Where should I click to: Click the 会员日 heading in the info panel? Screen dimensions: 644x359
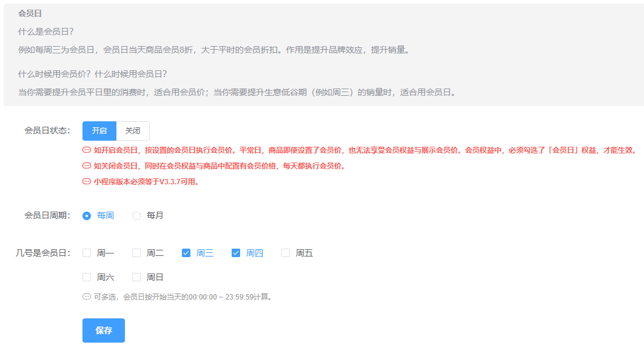[30, 13]
